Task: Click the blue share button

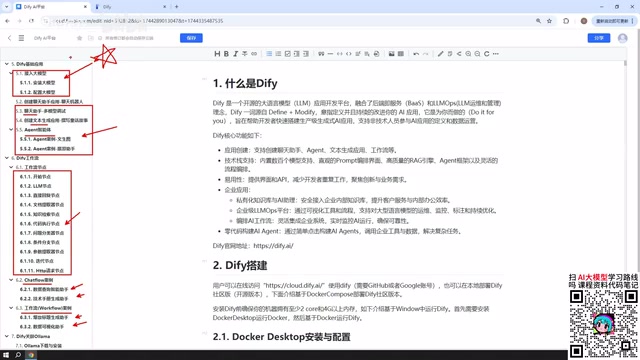Action: (x=599, y=38)
